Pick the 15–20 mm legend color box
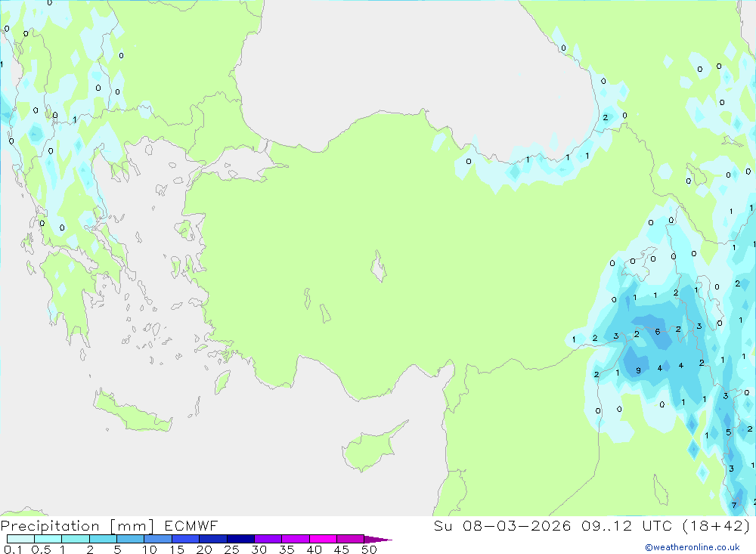Viewport: 756px width, 554px height. (x=185, y=539)
